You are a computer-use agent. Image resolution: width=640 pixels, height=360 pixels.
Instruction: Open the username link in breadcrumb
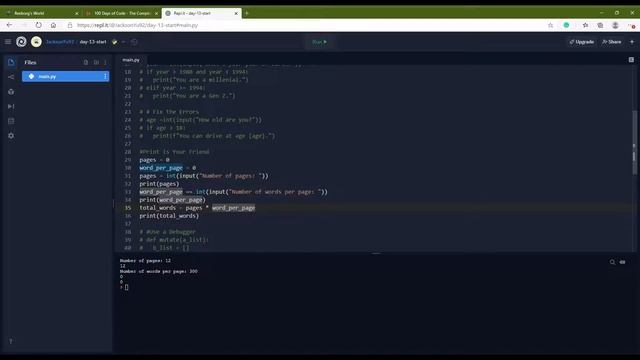coord(60,42)
